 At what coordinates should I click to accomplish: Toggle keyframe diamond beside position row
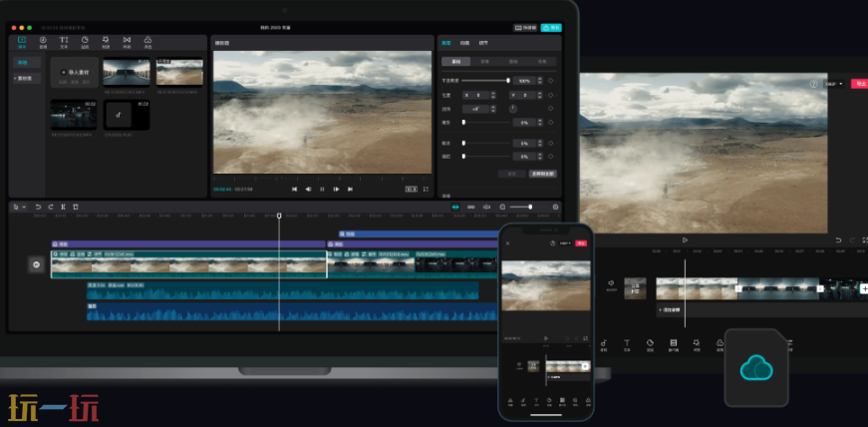[x=550, y=96]
